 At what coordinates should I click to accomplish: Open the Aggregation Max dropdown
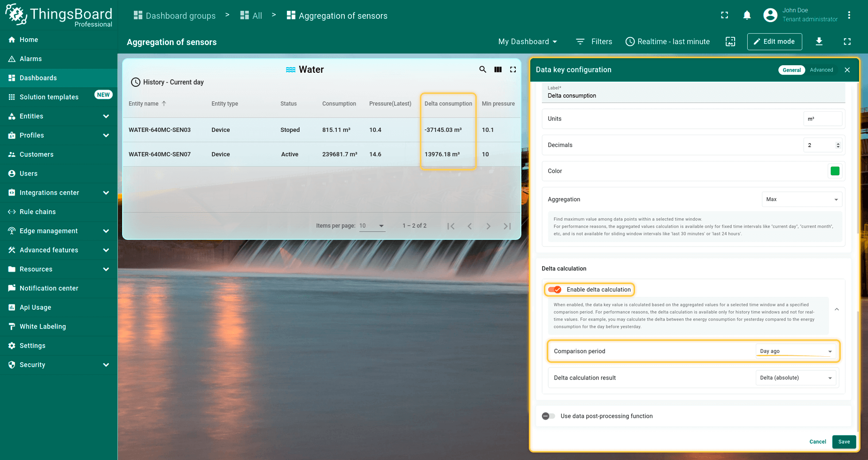coord(801,199)
